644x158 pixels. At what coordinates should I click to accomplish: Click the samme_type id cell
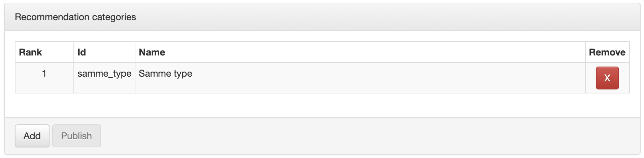pyautogui.click(x=104, y=74)
